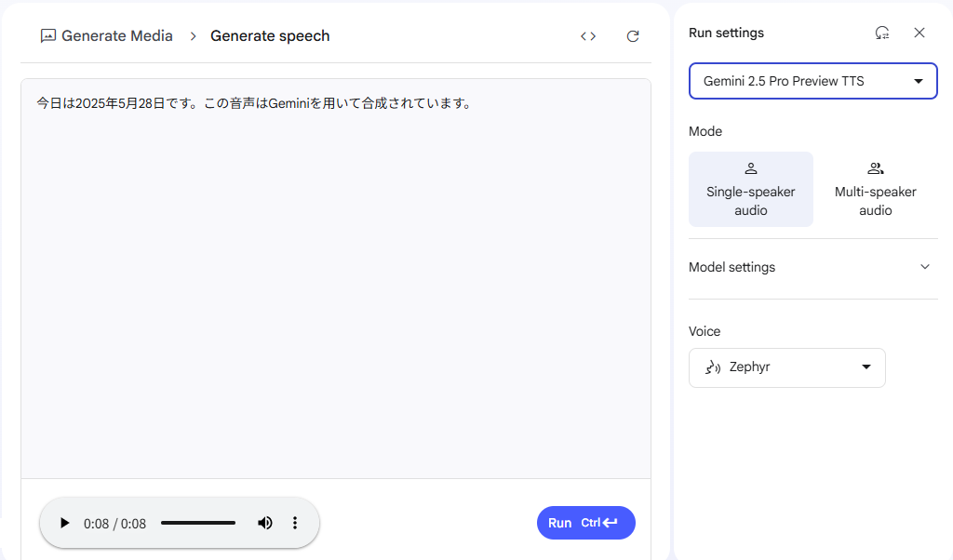Screen dimensions: 953x560
Task: Click the Generate Media chat icon
Action: tap(48, 36)
